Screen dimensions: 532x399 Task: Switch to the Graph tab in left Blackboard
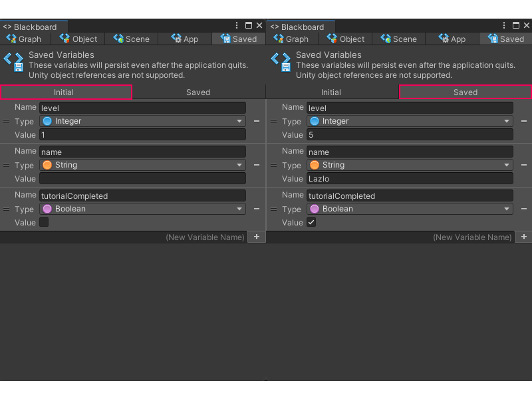pos(24,39)
